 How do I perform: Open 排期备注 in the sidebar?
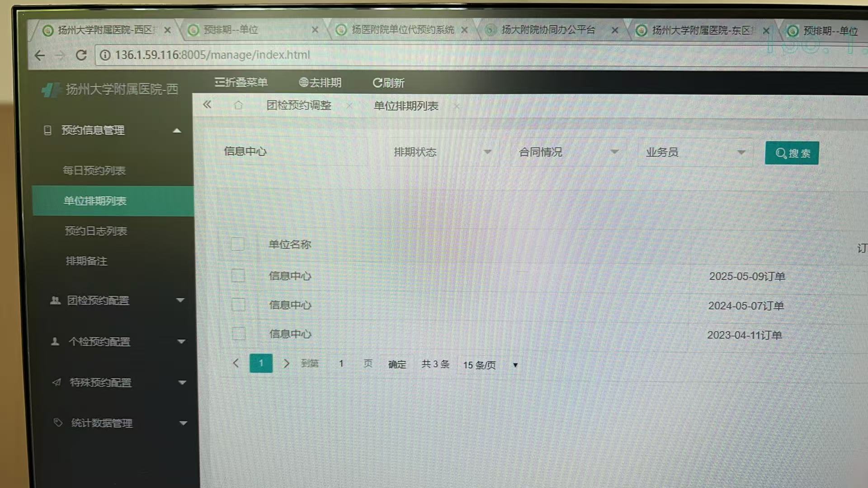[x=86, y=261]
